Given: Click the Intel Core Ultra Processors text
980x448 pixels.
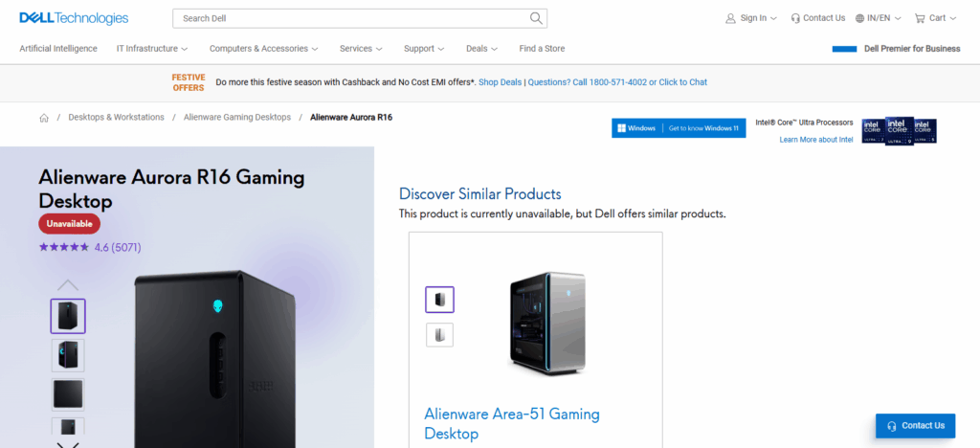Looking at the screenshot, I should (804, 123).
